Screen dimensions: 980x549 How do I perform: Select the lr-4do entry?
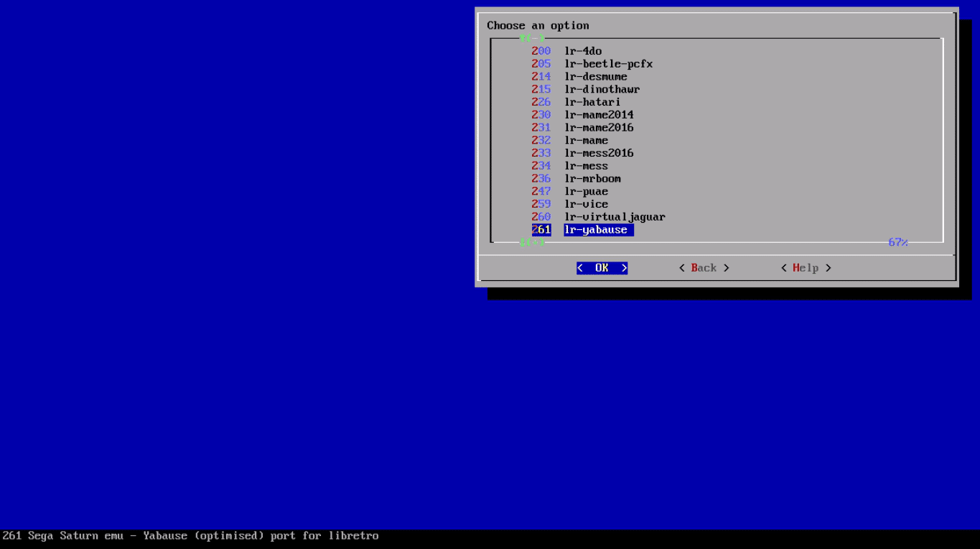click(x=566, y=51)
